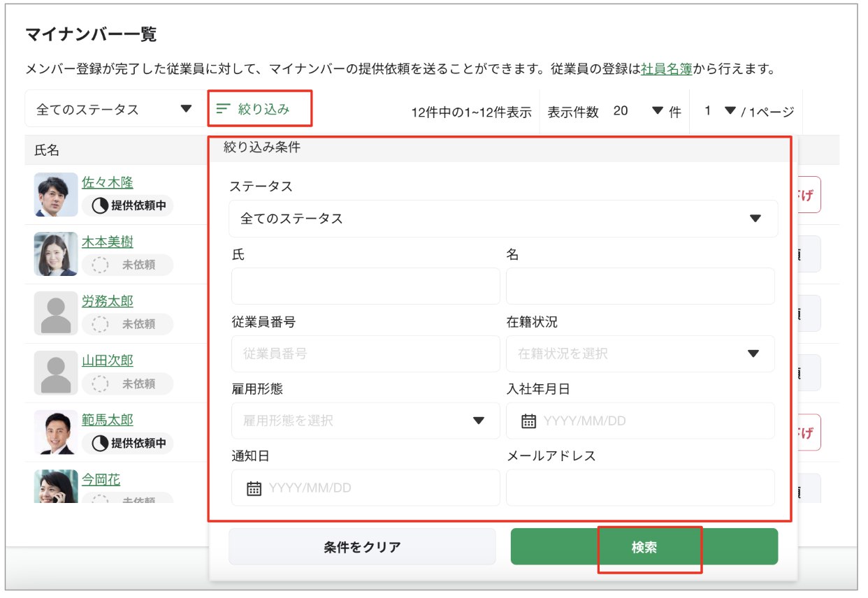Click the メールアドレス input field

(640, 488)
